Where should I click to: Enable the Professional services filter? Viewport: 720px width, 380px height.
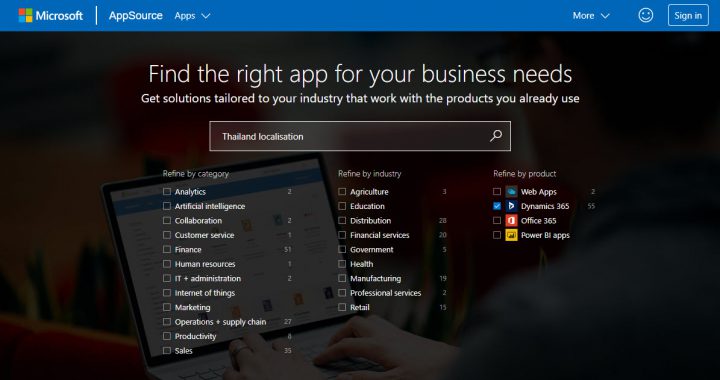(x=342, y=293)
